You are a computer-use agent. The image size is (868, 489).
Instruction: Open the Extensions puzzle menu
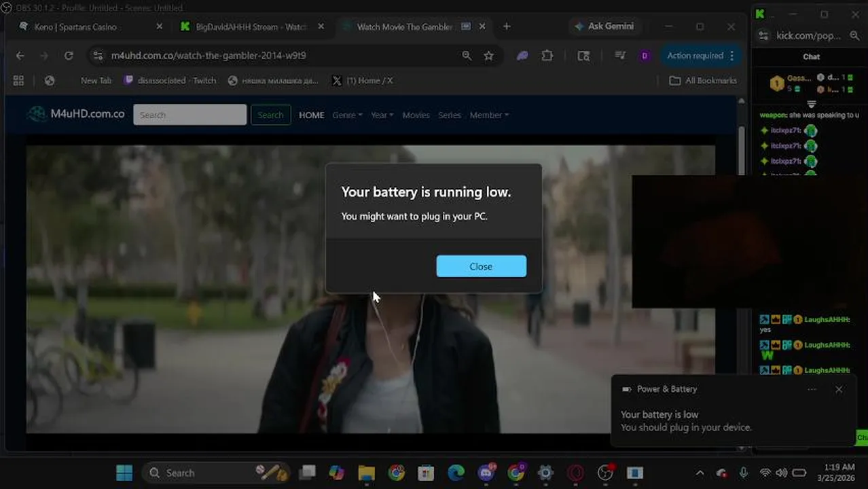tap(547, 56)
